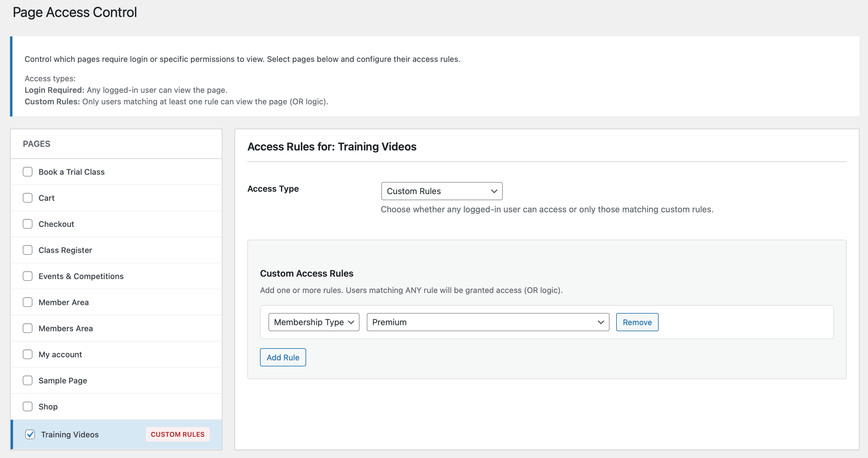Image resolution: width=868 pixels, height=458 pixels.
Task: Open the Access Type dropdown
Action: (x=442, y=191)
